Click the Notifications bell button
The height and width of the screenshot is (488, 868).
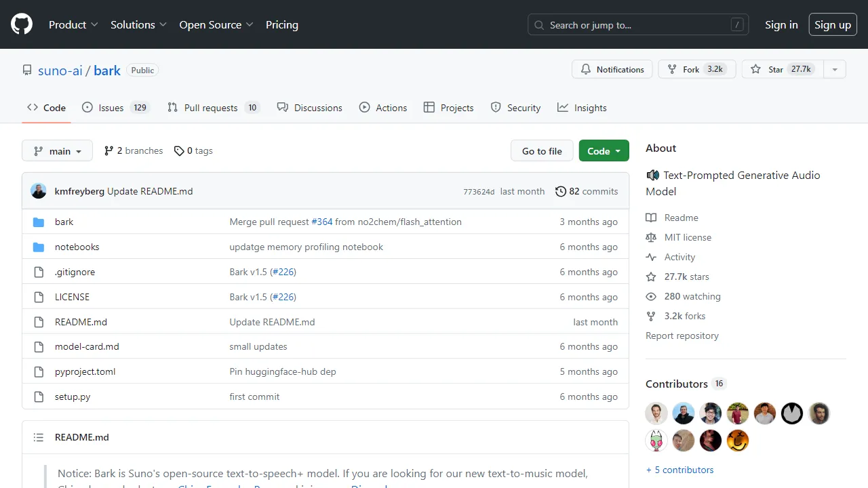(x=612, y=69)
